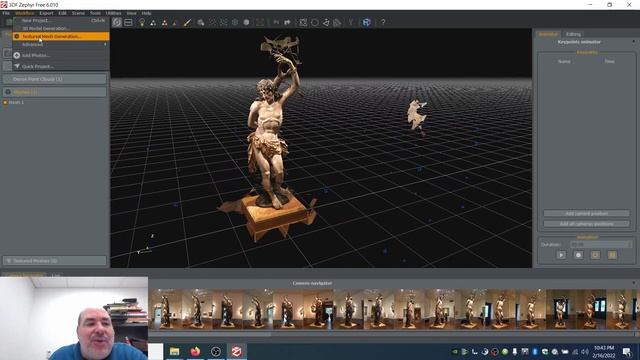Toggle the light bulb lighting icon
Screen dimensions: 640x360
pos(142,22)
